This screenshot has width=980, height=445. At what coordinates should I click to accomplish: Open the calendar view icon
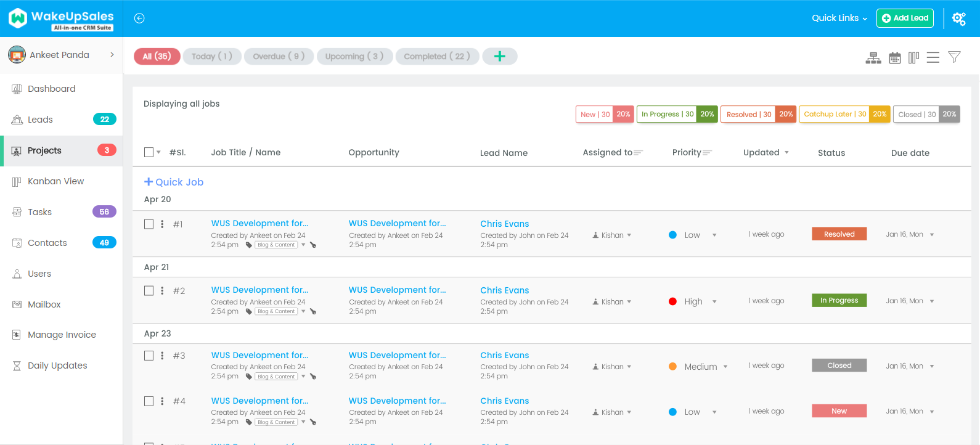[x=895, y=57]
